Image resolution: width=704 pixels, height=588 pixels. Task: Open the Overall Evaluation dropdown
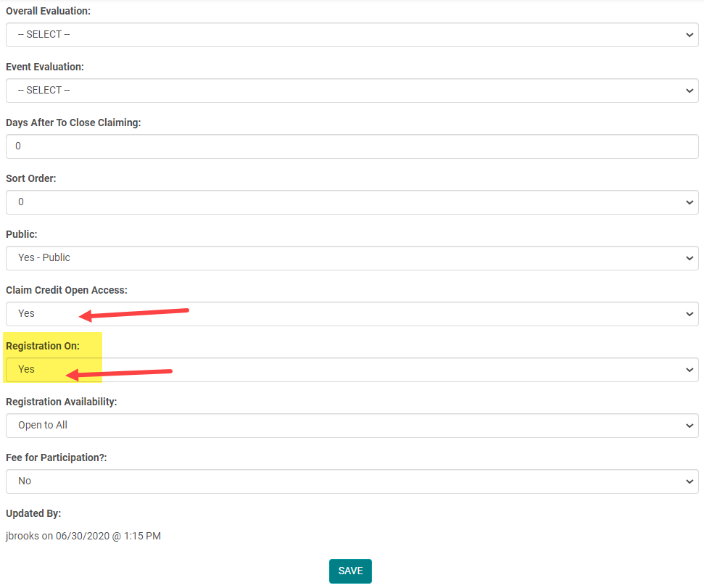click(x=352, y=35)
